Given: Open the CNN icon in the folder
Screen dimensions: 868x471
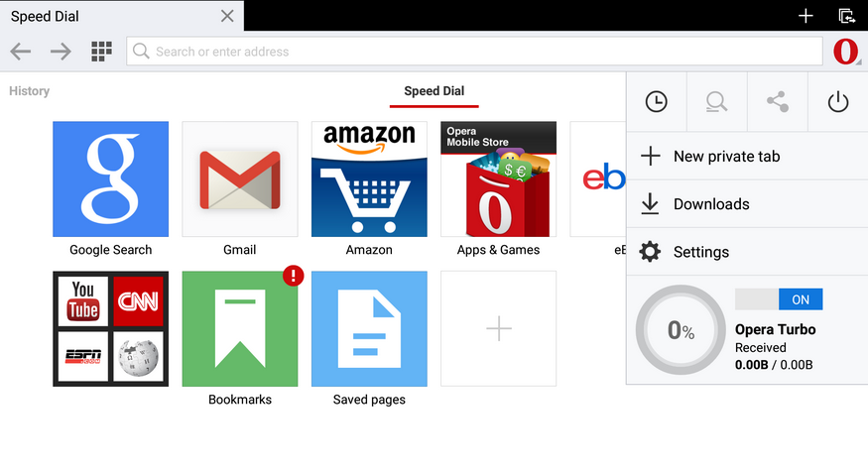Looking at the screenshot, I should click(x=139, y=301).
